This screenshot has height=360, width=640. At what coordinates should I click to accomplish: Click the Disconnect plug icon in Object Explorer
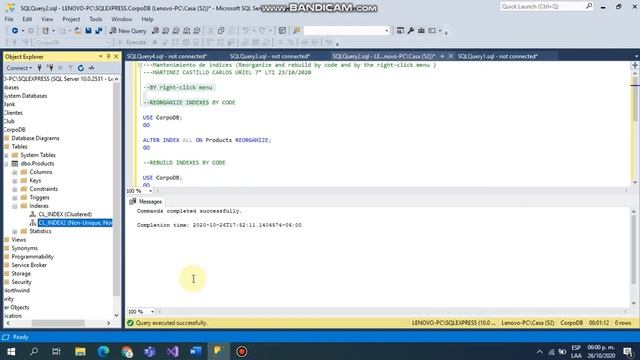[x=50, y=68]
